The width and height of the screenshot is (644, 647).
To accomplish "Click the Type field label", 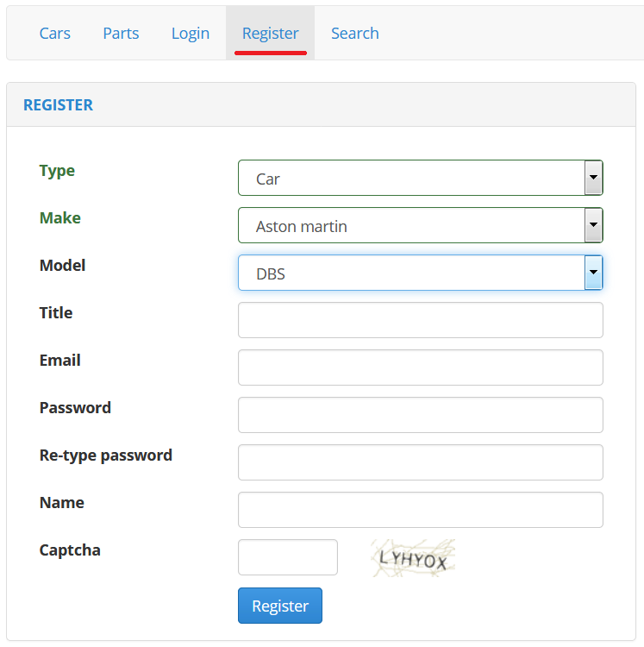I will (57, 171).
